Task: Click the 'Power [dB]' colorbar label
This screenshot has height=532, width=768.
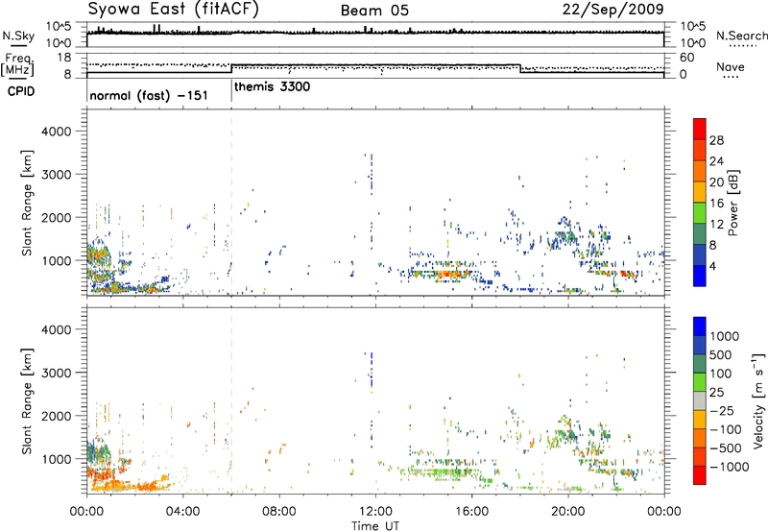Action: pos(733,203)
